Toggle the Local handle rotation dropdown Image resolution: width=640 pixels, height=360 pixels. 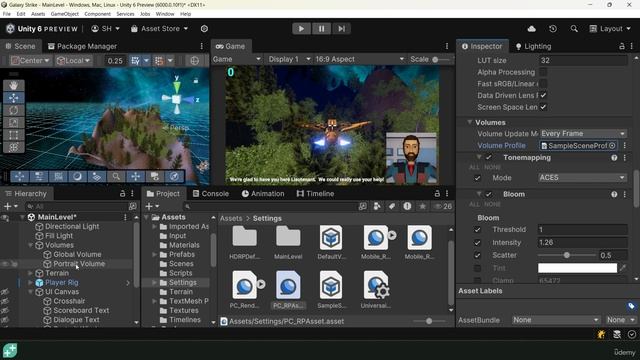click(x=74, y=60)
